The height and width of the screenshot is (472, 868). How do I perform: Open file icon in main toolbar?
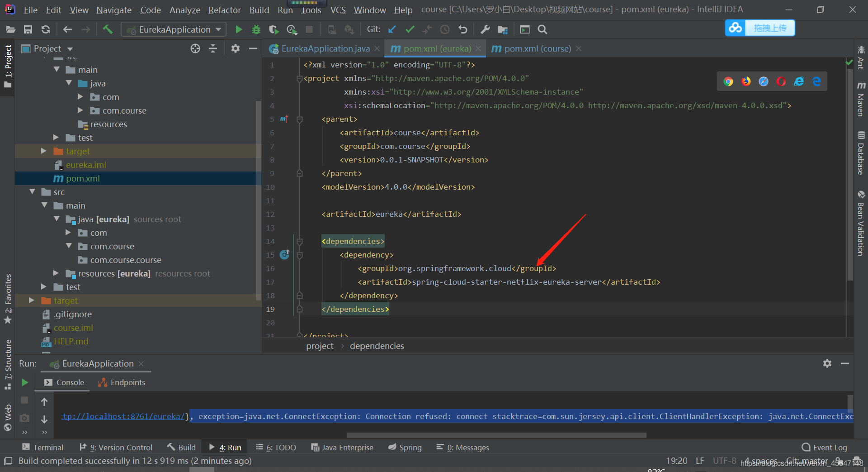point(10,29)
